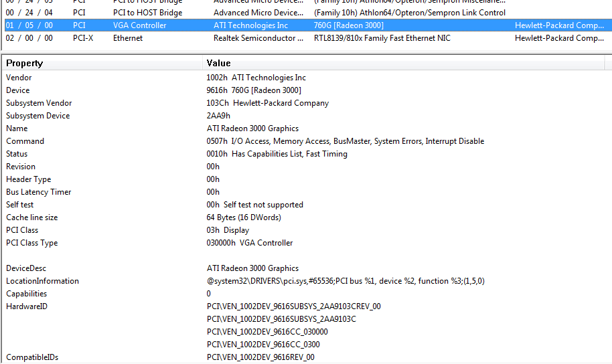
Task: Click ATI Technologies Inc in selected row
Action: pos(250,25)
